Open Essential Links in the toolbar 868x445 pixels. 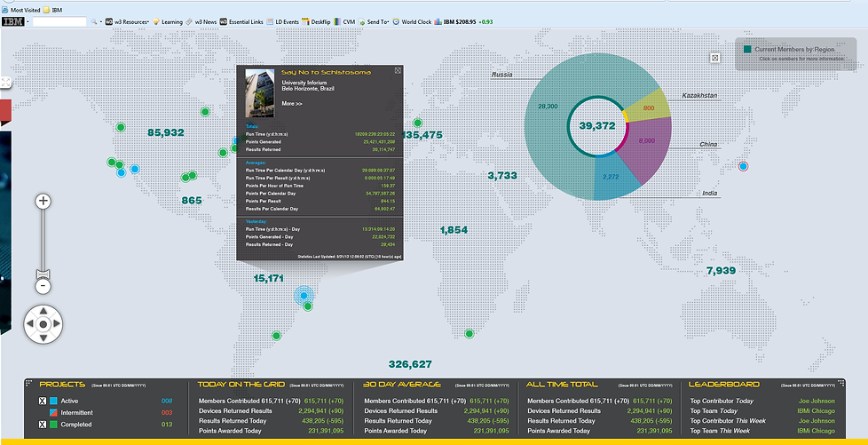coord(241,21)
